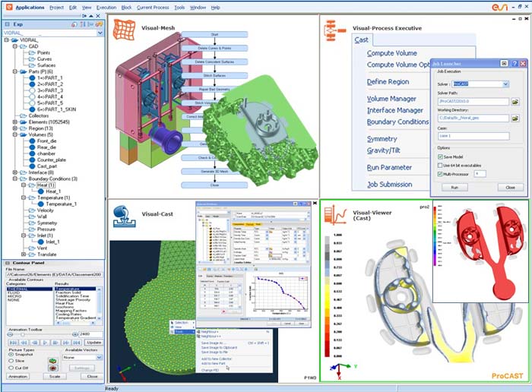Toggle visibility of 1=>PART_1

click(32, 77)
